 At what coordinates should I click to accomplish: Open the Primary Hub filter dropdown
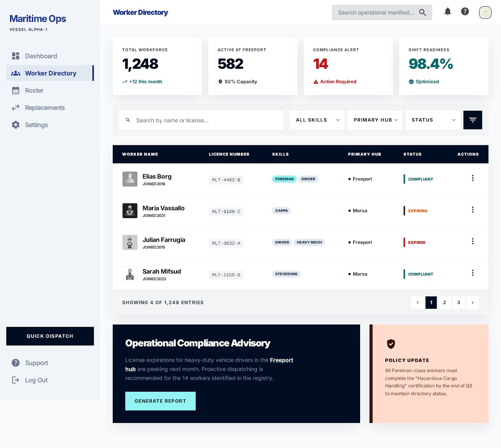[x=374, y=120]
